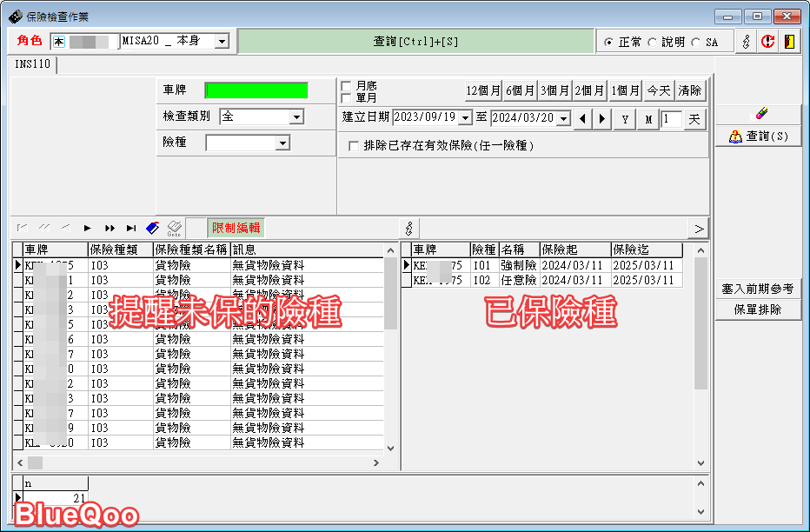Image resolution: width=810 pixels, height=532 pixels.
Task: Check 排除已存在有效保險 option
Action: [x=354, y=146]
